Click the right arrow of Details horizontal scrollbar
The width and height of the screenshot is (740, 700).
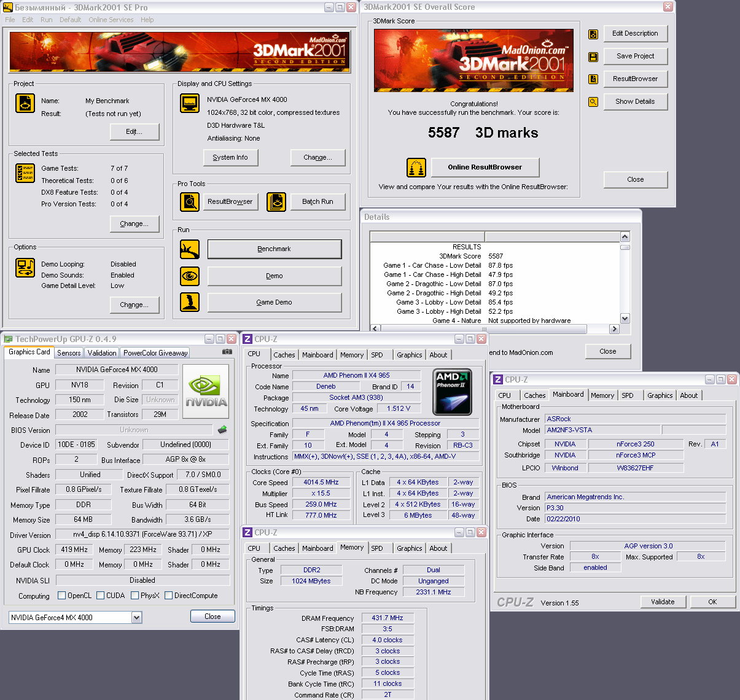tap(614, 329)
